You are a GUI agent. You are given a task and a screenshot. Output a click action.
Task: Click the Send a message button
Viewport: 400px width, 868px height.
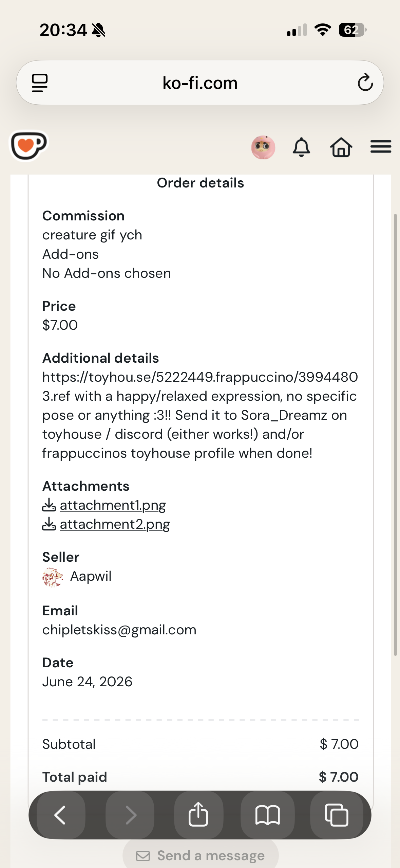point(201,855)
